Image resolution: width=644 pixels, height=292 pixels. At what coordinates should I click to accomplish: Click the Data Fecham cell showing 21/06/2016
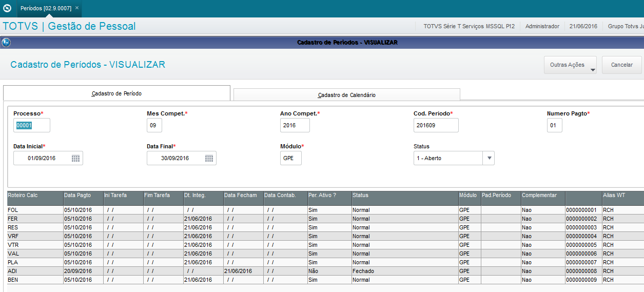[243, 271]
